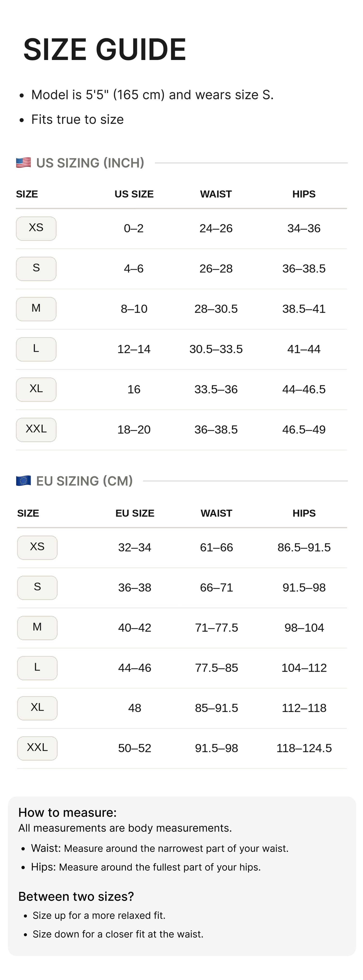
Task: Choose the M size badge in US sizing
Action: coord(36,309)
